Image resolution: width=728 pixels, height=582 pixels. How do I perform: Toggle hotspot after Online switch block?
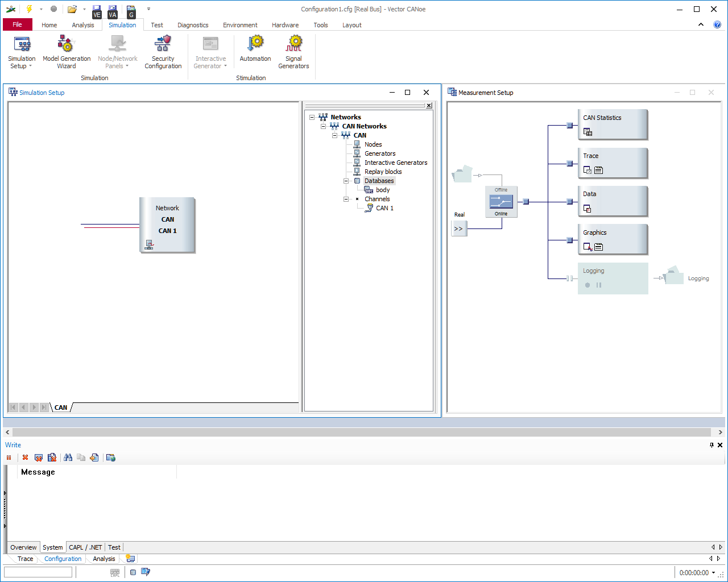[526, 202]
